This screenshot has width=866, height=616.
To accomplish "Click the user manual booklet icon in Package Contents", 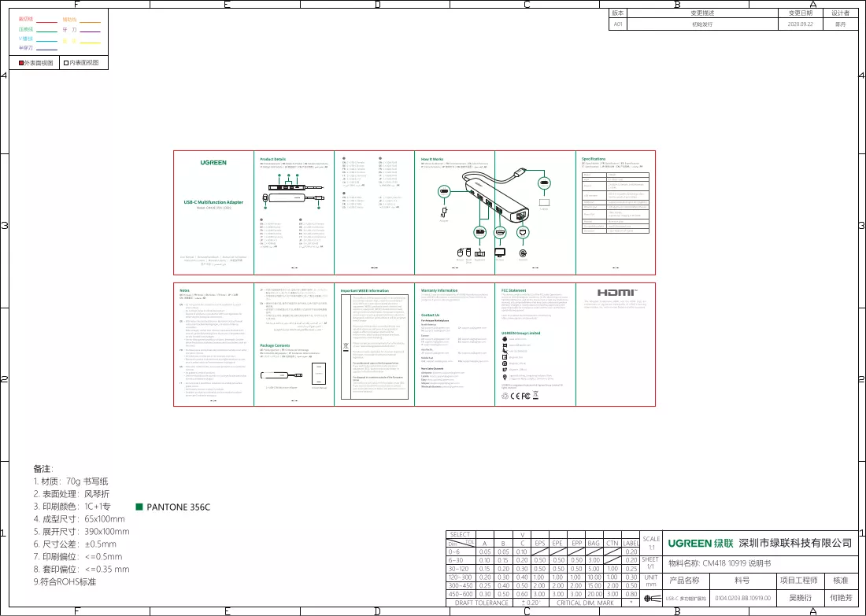I will [x=319, y=374].
